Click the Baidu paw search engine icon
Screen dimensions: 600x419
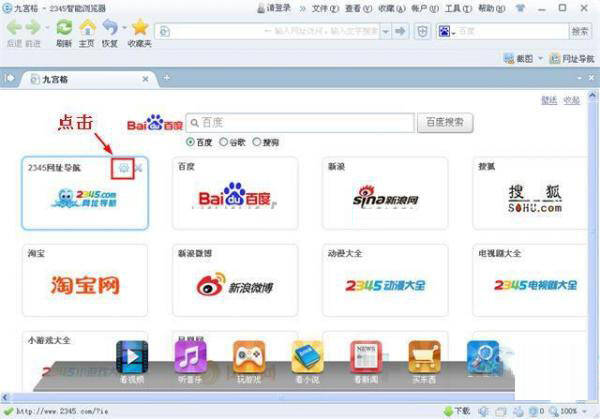tap(444, 31)
